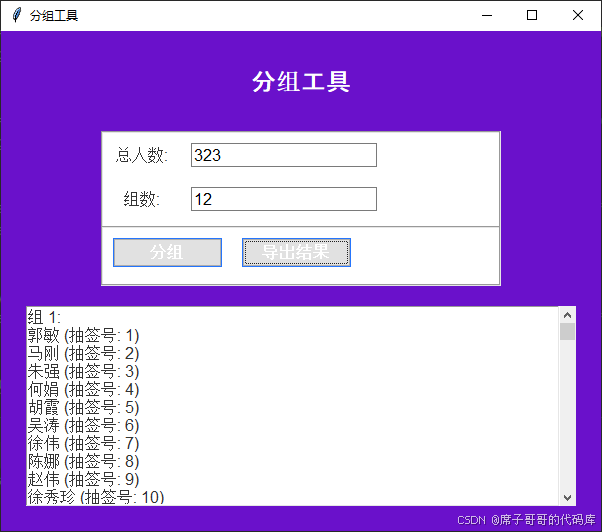The height and width of the screenshot is (532, 602).
Task: Select the row 何娟 (抽签号: 4)
Action: click(83, 389)
